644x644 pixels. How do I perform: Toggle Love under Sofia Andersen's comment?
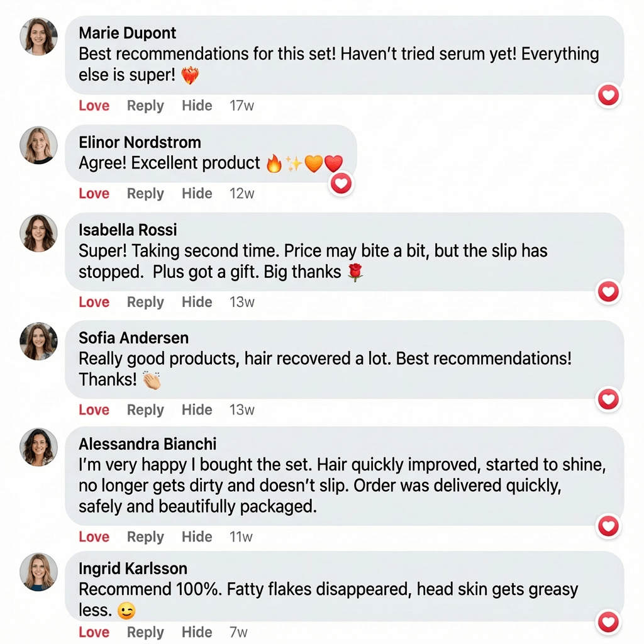[94, 410]
